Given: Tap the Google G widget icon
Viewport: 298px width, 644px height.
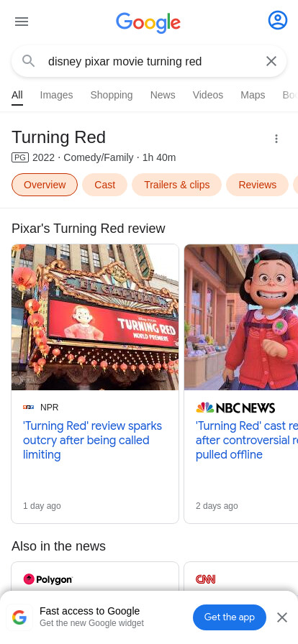Looking at the screenshot, I should click(x=19, y=617).
